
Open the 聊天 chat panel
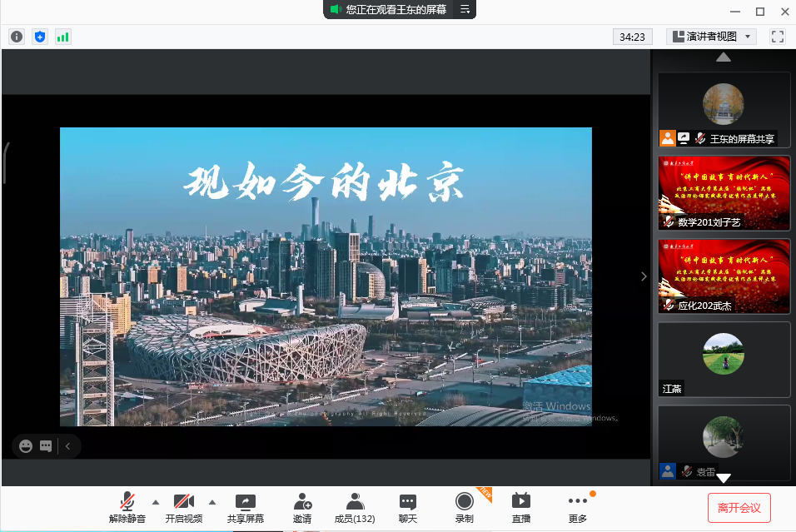(x=407, y=507)
